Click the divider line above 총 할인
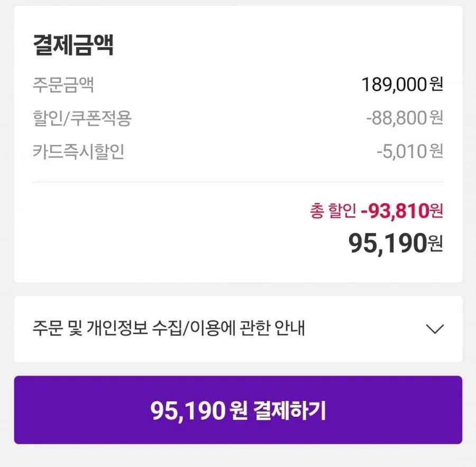 238,182
